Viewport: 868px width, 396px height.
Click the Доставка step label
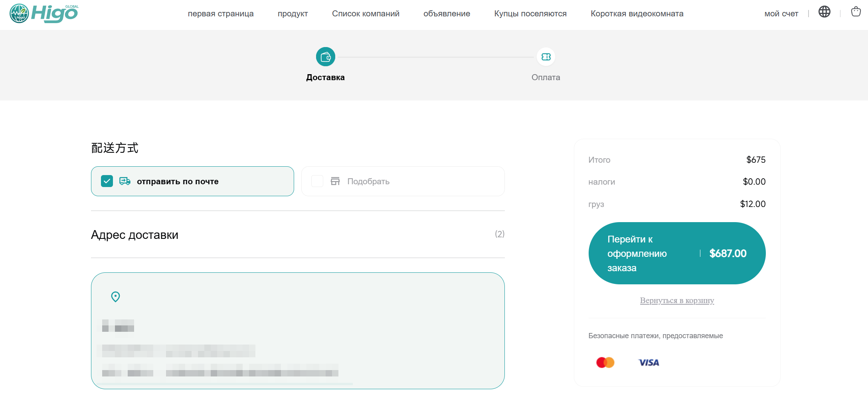click(325, 77)
